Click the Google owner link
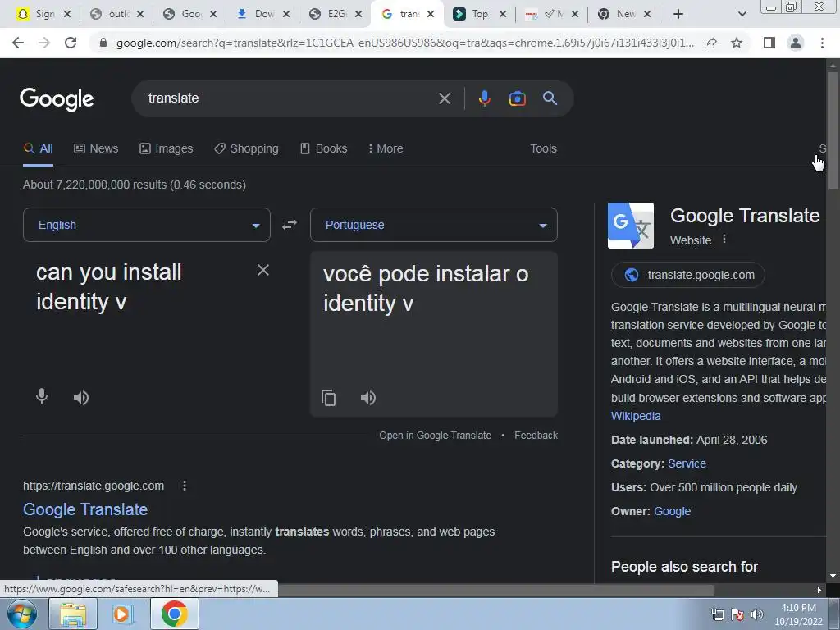The height and width of the screenshot is (630, 840). click(x=673, y=512)
